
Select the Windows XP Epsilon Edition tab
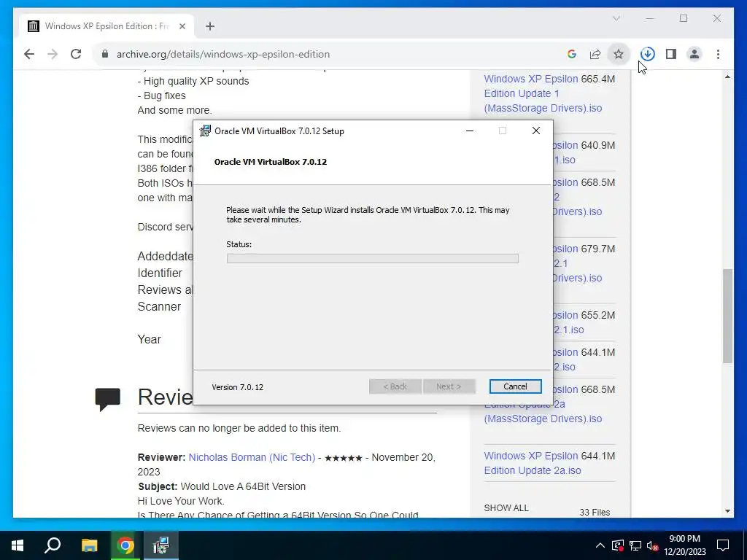107,26
